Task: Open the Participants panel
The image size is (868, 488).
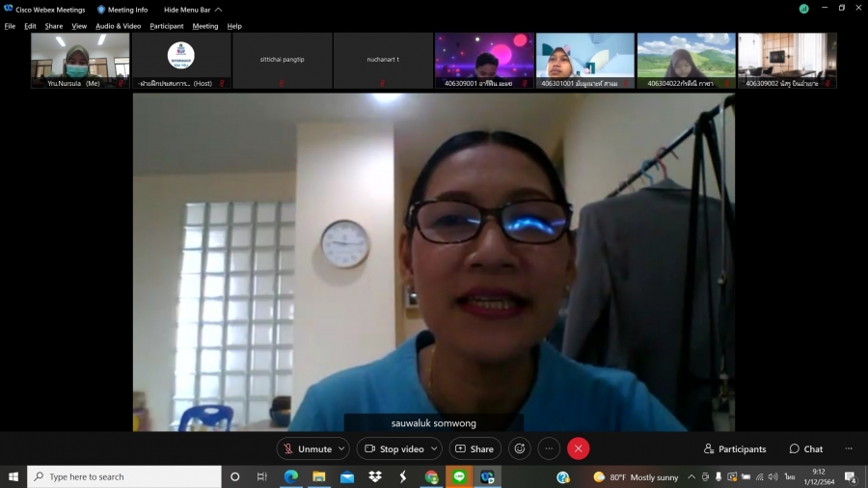Action: coord(735,448)
